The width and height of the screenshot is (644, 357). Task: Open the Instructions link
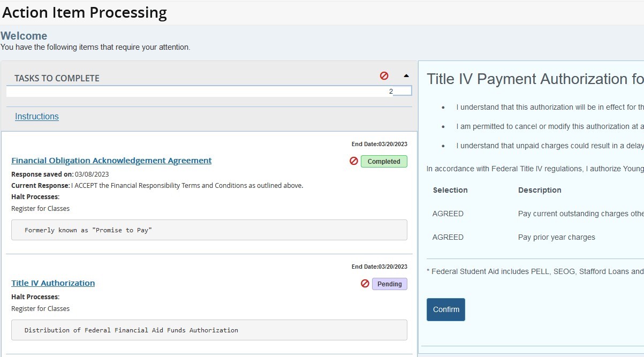(37, 117)
